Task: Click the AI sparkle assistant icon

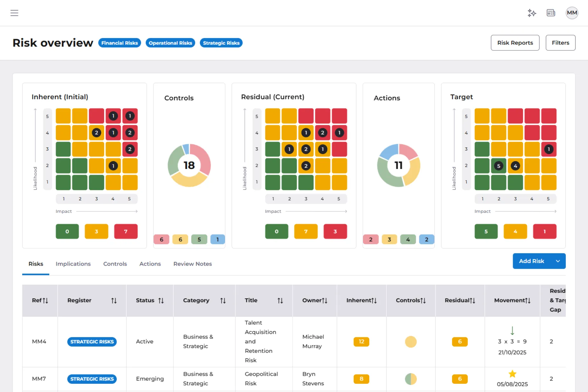Action: click(x=532, y=13)
